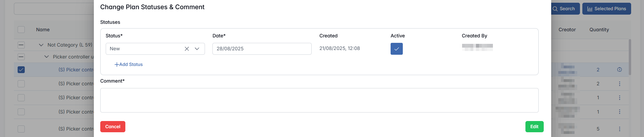Clear the New status selection (X icon)
The image size is (644, 137).
click(187, 49)
